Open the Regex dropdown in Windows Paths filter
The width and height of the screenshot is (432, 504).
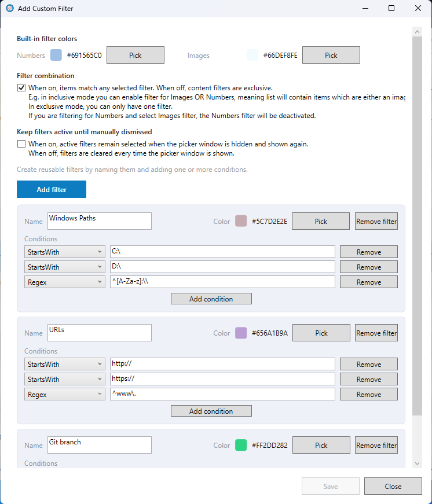click(64, 282)
